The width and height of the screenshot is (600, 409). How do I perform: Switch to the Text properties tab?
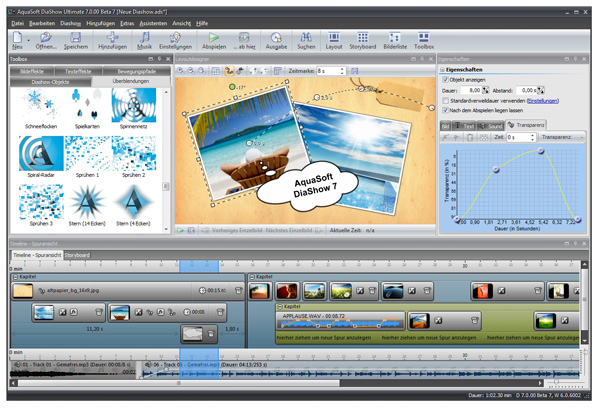[x=467, y=126]
